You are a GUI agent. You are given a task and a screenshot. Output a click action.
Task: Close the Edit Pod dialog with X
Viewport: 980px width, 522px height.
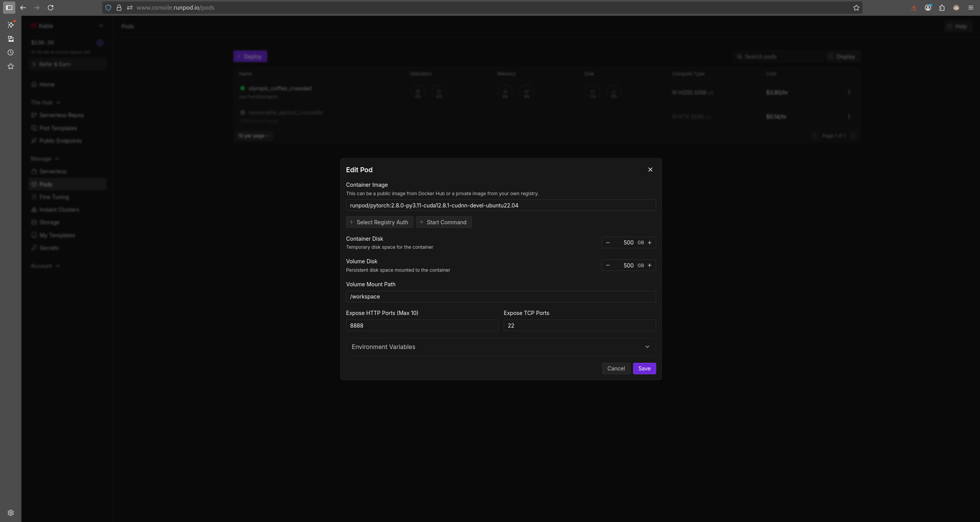[x=650, y=170]
